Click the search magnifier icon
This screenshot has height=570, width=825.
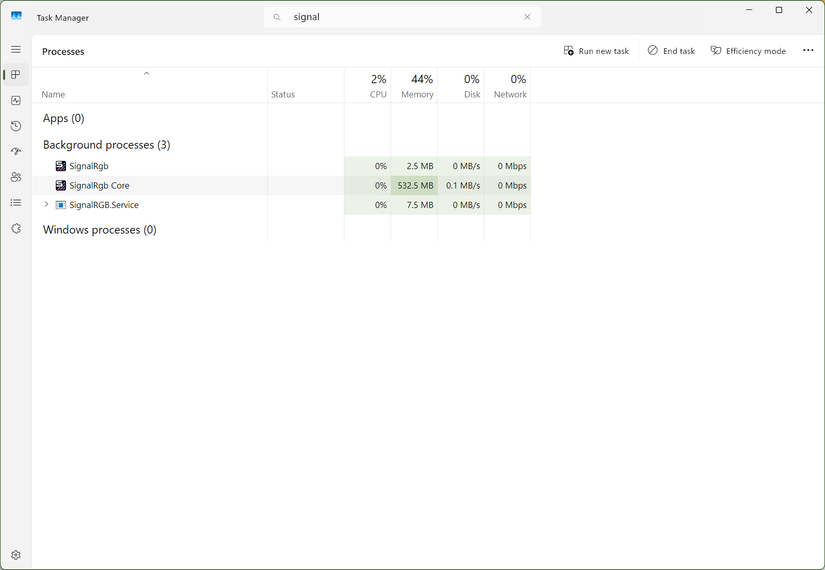click(277, 17)
